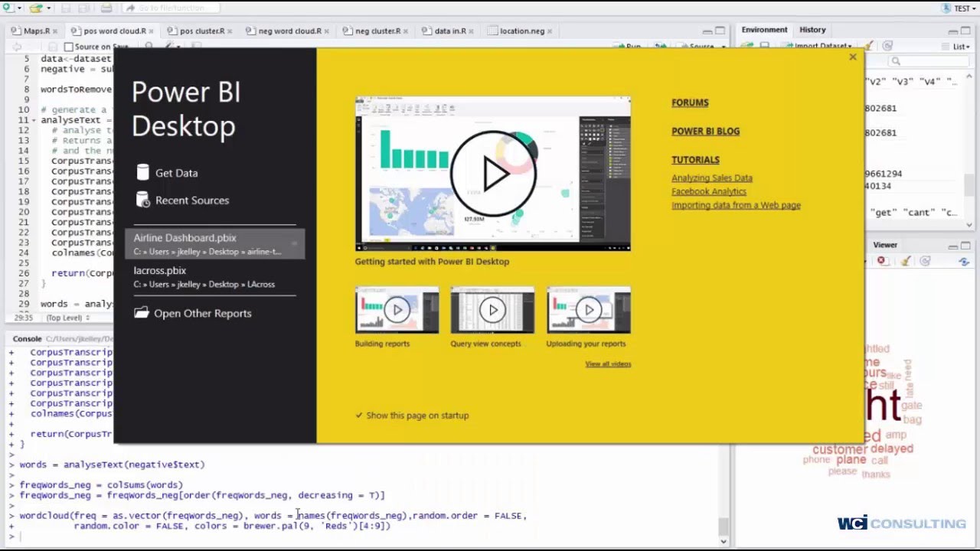Screen dimensions: 980x551
Task: Open the TUTORIALS heading link
Action: click(695, 160)
